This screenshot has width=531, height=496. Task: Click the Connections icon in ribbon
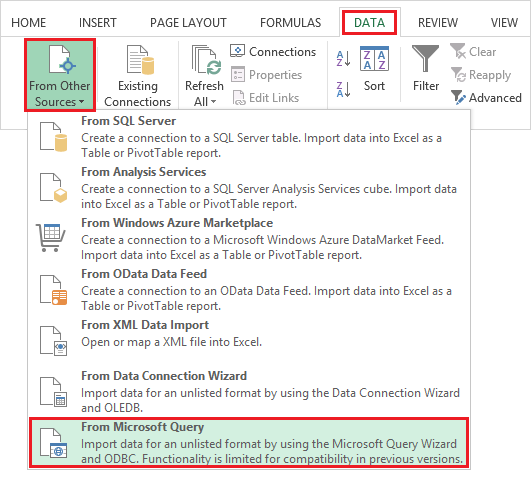[x=237, y=51]
